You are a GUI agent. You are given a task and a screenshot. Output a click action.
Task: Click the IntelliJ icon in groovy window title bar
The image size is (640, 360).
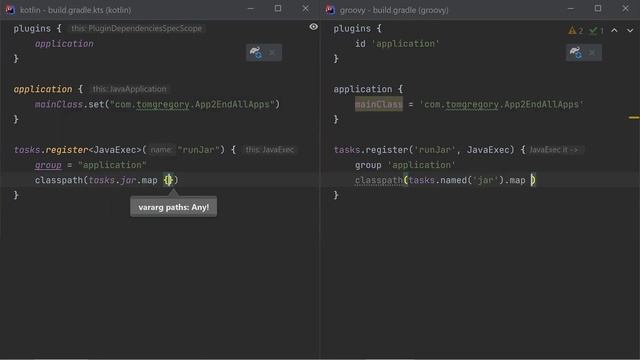(330, 10)
